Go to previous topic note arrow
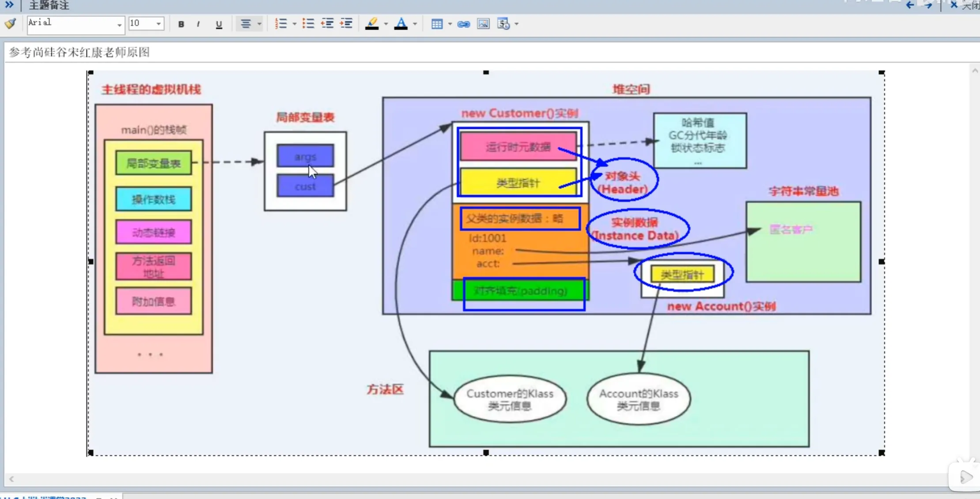The width and height of the screenshot is (980, 499). pyautogui.click(x=910, y=5)
